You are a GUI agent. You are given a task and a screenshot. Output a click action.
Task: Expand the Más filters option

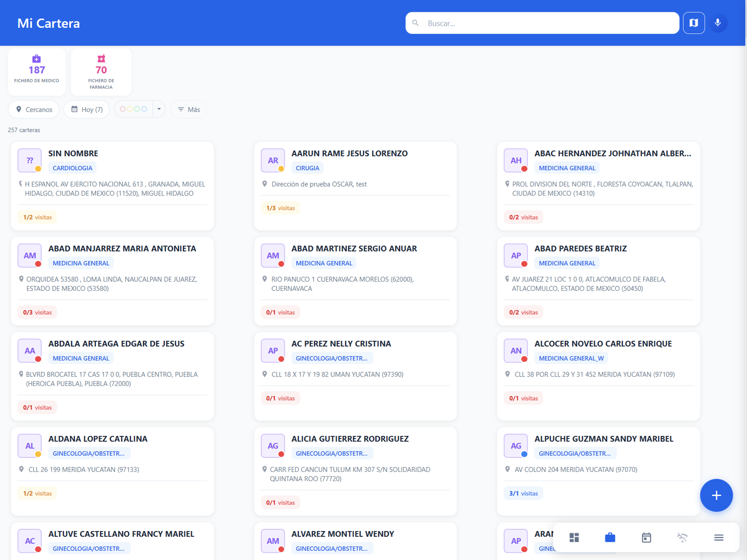tap(188, 109)
